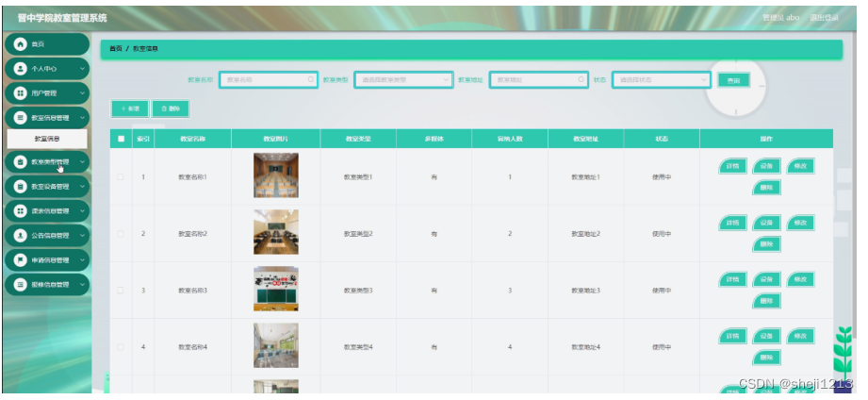Click 删除 button in 教室名称3 row
Screen dimensions: 868x400
(766, 301)
